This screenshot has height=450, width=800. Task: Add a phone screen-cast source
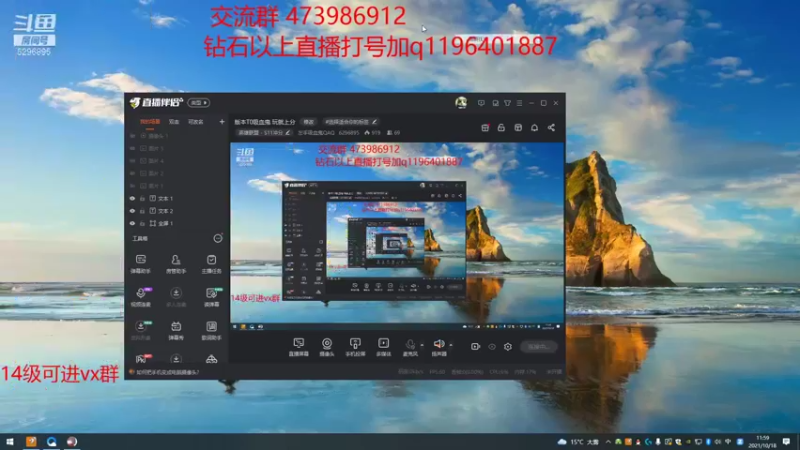coord(355,347)
